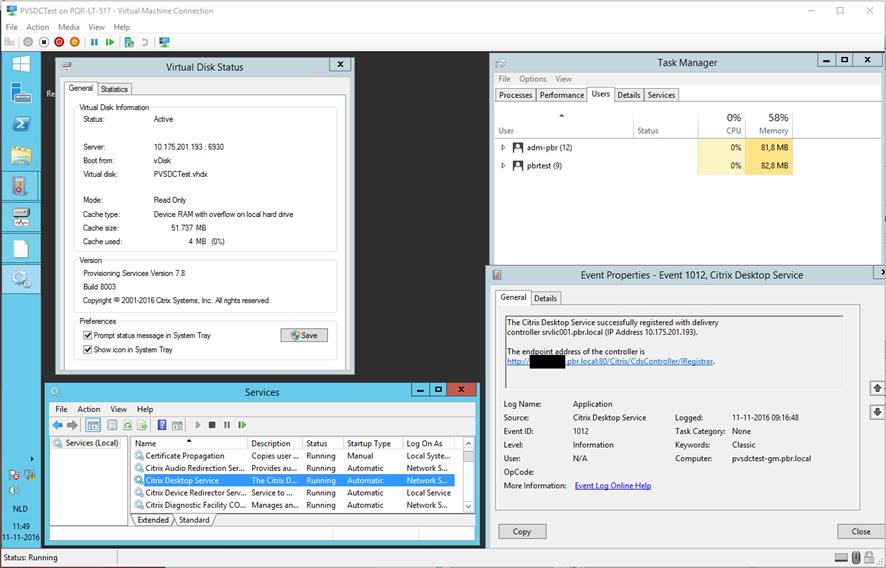Select the Citrix Desktop Service row
This screenshot has height=568, width=886.
click(x=293, y=480)
